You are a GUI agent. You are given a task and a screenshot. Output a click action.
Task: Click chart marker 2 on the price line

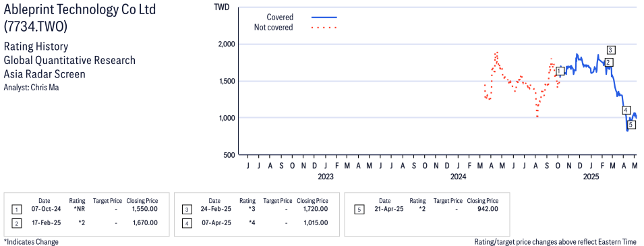point(609,63)
